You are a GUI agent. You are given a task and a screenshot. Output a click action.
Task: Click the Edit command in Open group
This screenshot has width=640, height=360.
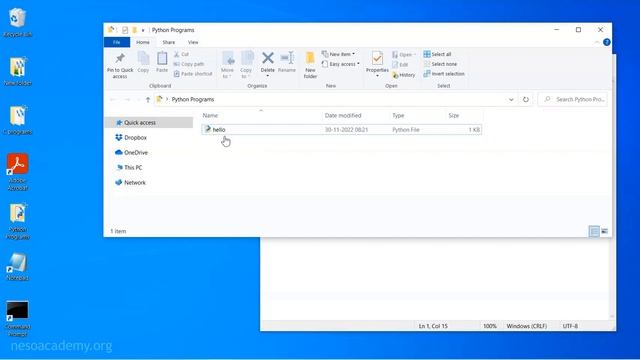(400, 65)
